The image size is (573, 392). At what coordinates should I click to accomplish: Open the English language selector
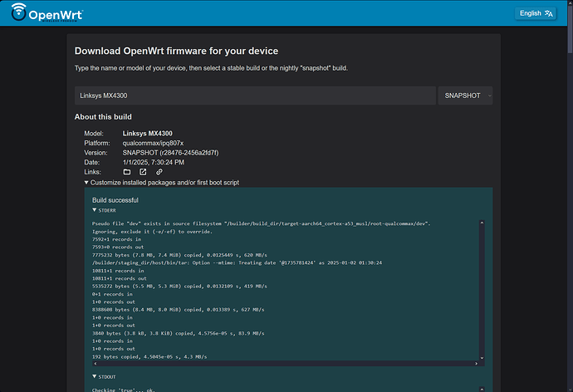(536, 13)
